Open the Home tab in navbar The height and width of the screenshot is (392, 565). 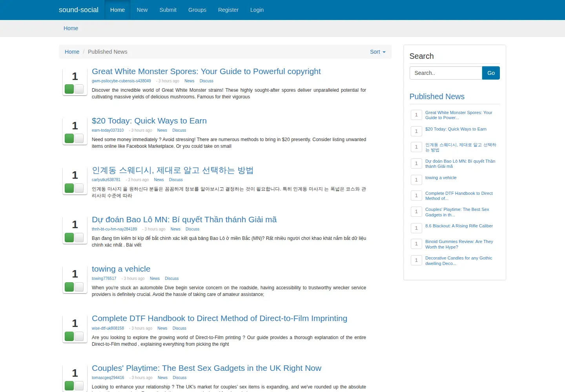pyautogui.click(x=117, y=10)
